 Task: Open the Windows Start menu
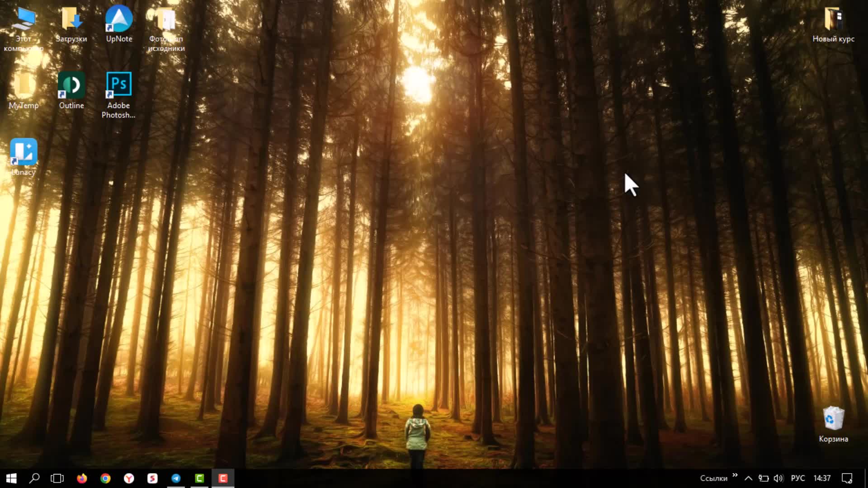click(x=10, y=478)
